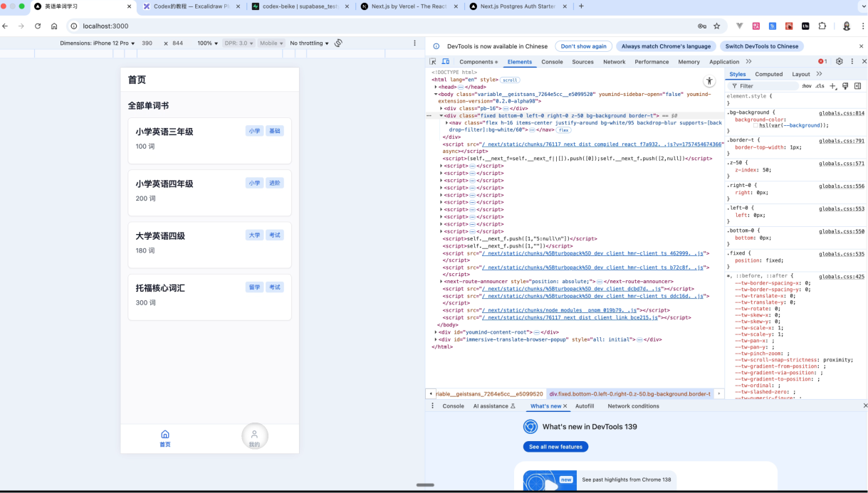
Task: Select the Computed styles tab
Action: coord(768,74)
